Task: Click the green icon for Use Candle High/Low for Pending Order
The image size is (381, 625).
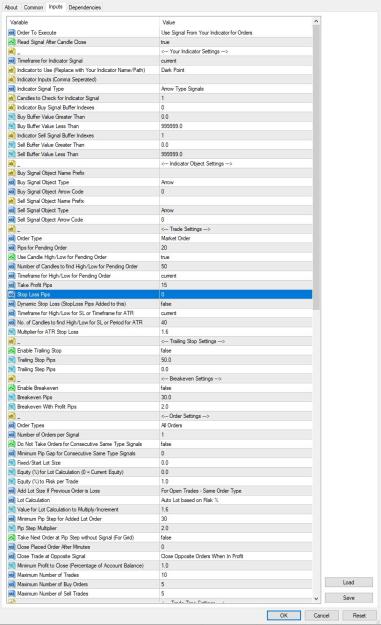Action: (12, 257)
